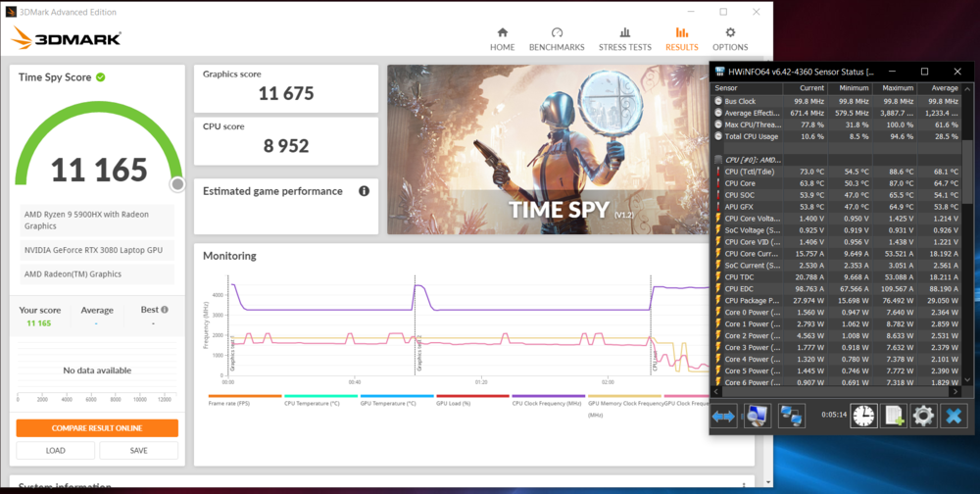The height and width of the screenshot is (494, 980).
Task: Click the blue X to close HWiNFO sensors
Action: 953,416
